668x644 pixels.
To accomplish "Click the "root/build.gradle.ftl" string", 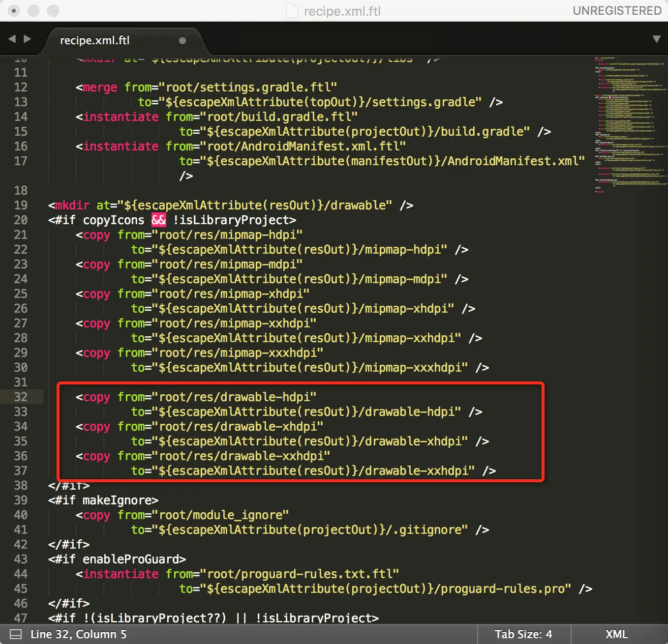I will pyautogui.click(x=279, y=117).
